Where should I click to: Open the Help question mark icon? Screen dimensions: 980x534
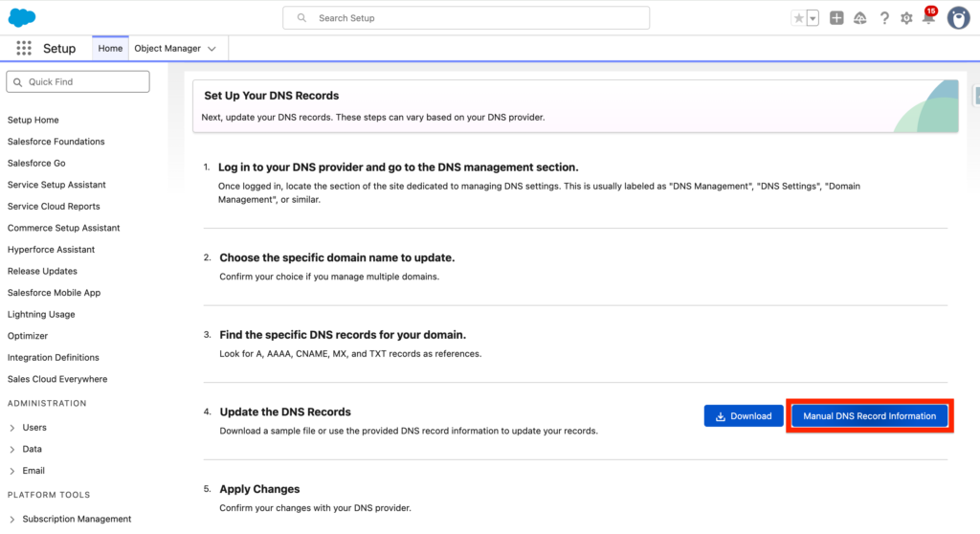[x=883, y=18]
